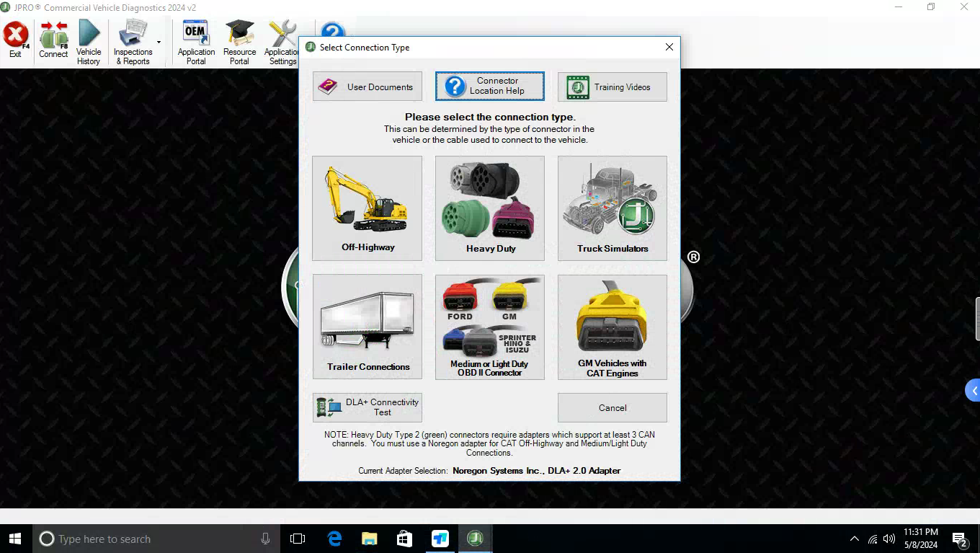Click the network tray icon

(873, 539)
